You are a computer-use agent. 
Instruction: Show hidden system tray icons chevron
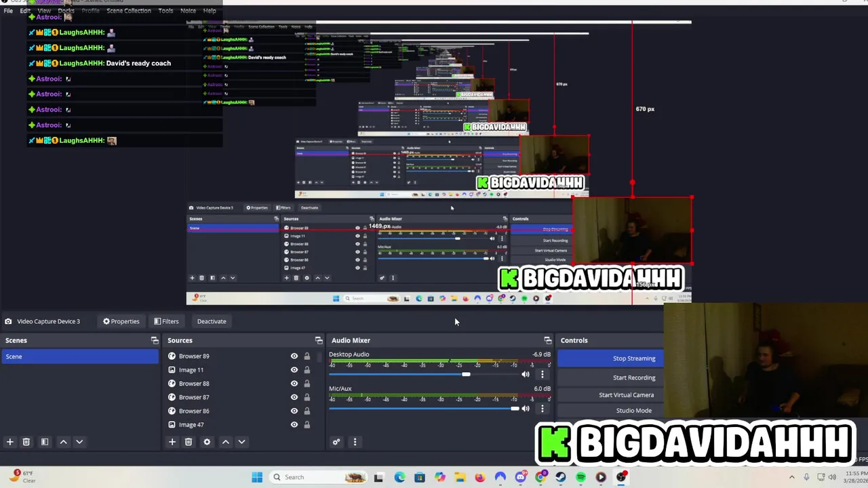pos(792,477)
